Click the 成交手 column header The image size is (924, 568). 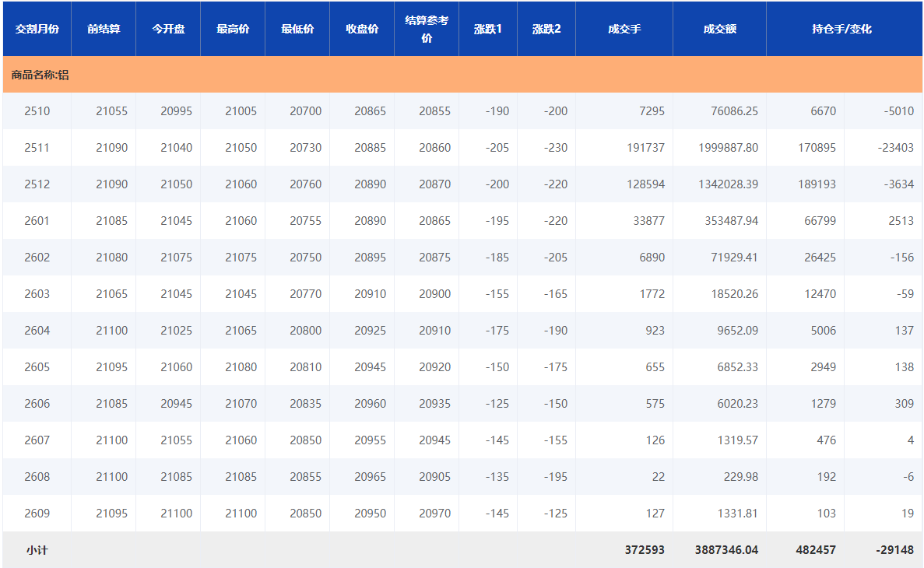pos(624,29)
